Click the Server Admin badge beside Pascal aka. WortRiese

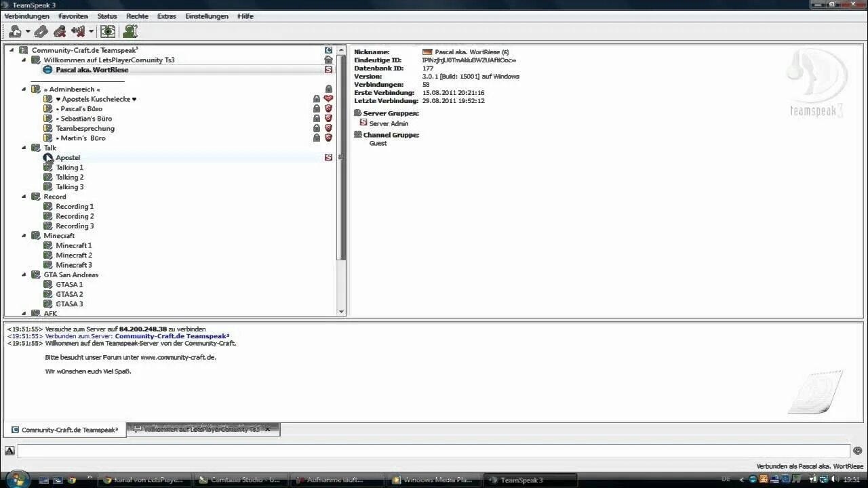point(329,70)
